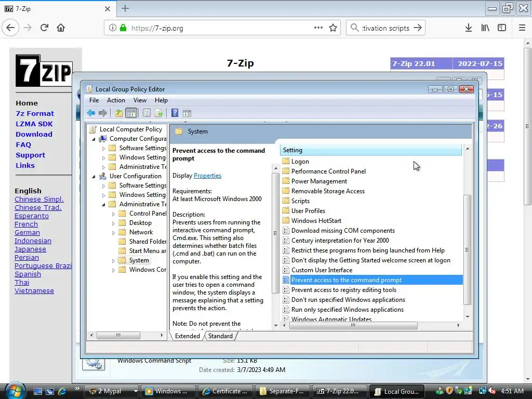The width and height of the screenshot is (532, 399).
Task: Click the Export List toolbar icon
Action: pyautogui.click(x=159, y=113)
